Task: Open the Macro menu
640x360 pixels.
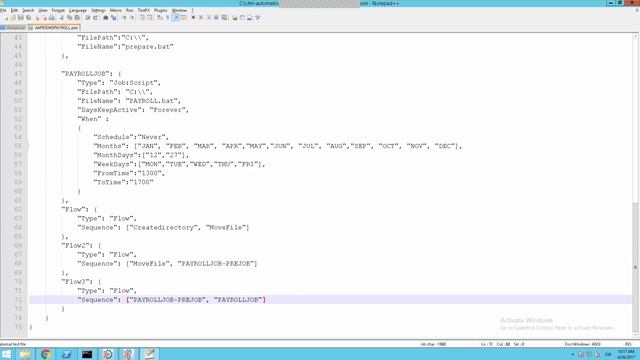Action: point(116,10)
